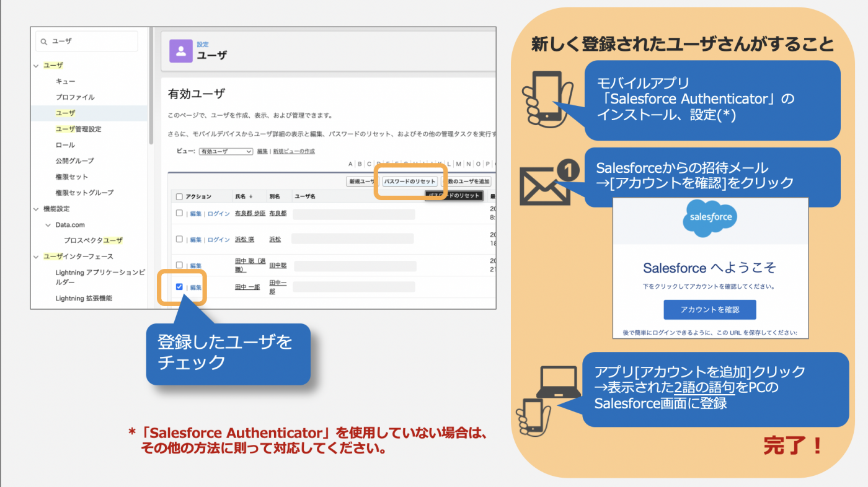The height and width of the screenshot is (487, 868).
Task: Check the checkbox for the 田中 聡（退職） row
Action: [x=179, y=265]
